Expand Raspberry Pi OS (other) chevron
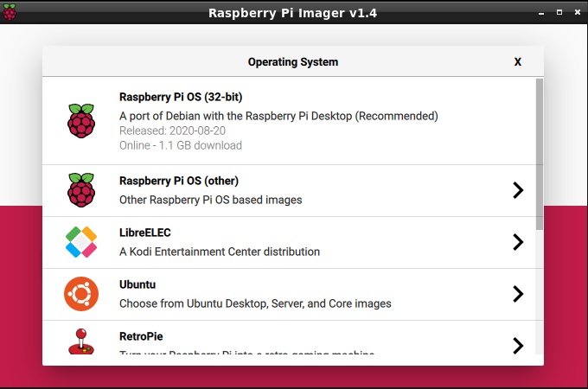 tap(518, 190)
